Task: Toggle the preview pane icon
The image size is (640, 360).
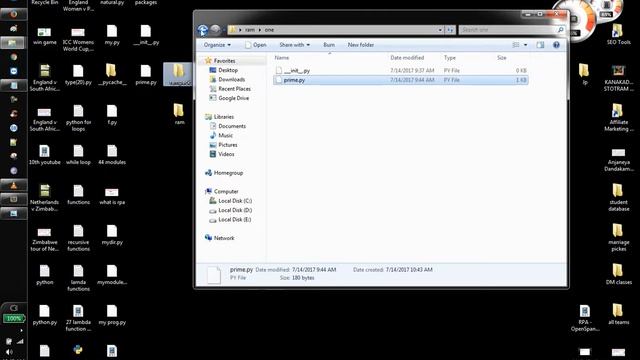Action: [x=540, y=45]
